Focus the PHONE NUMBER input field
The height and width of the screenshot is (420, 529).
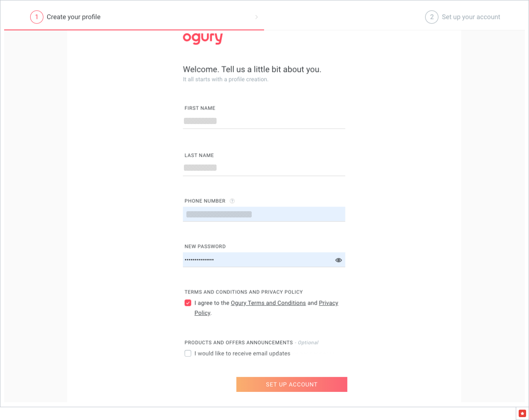[264, 214]
